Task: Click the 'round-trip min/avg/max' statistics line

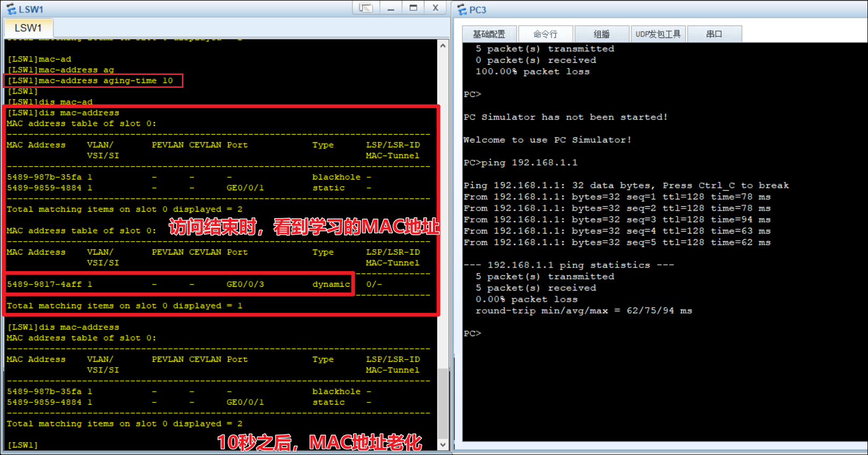Action: (x=584, y=310)
